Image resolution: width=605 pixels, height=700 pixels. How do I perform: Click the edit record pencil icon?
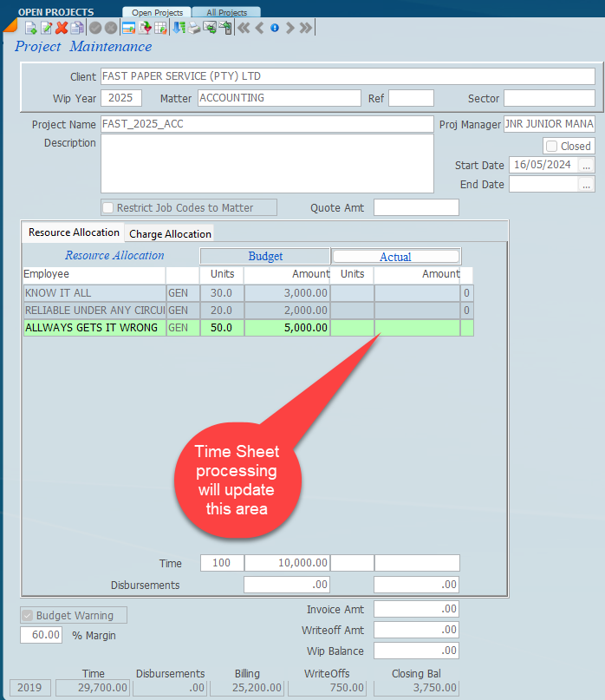pyautogui.click(x=46, y=28)
